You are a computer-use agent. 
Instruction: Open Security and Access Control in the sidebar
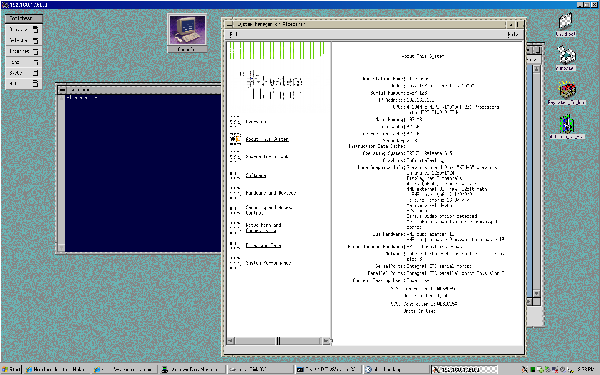pos(269,210)
